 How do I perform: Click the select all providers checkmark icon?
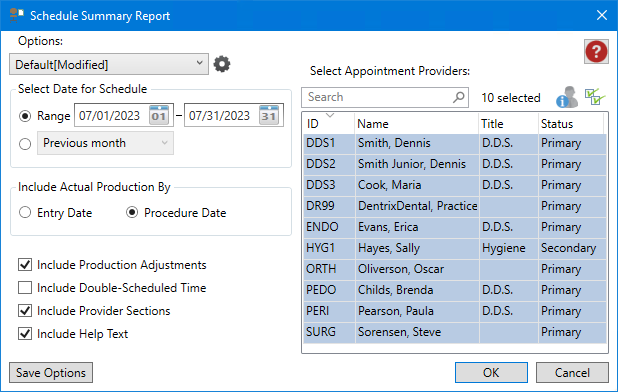coord(594,97)
